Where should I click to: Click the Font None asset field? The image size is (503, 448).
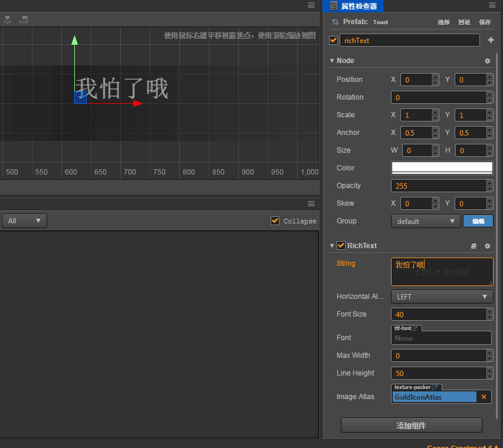[441, 338]
